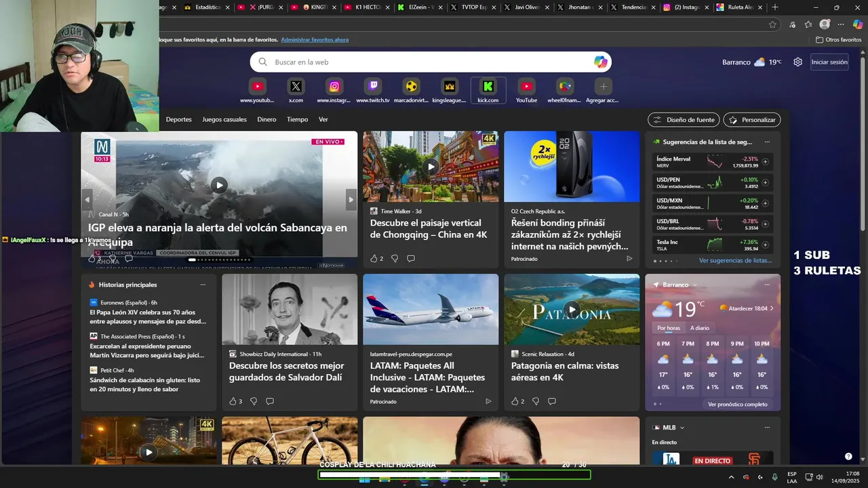Open the Sándwich de calabacín headline
The width and height of the screenshot is (868, 488).
[x=145, y=385]
